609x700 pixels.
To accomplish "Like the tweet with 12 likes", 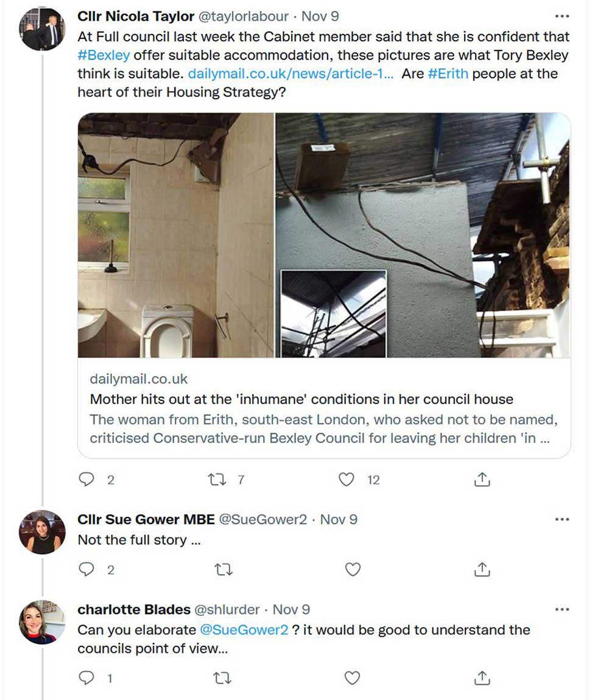I will 347,480.
